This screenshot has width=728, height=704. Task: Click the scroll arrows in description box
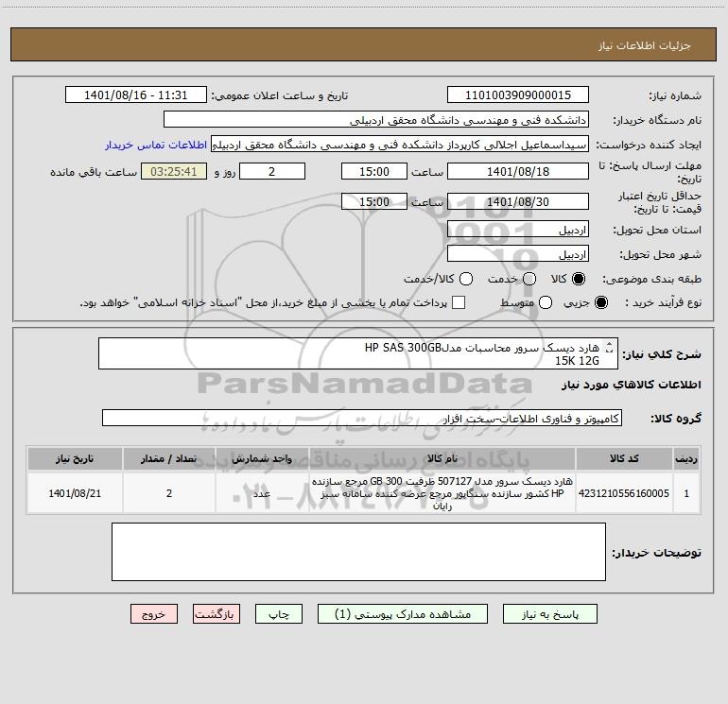(610, 347)
